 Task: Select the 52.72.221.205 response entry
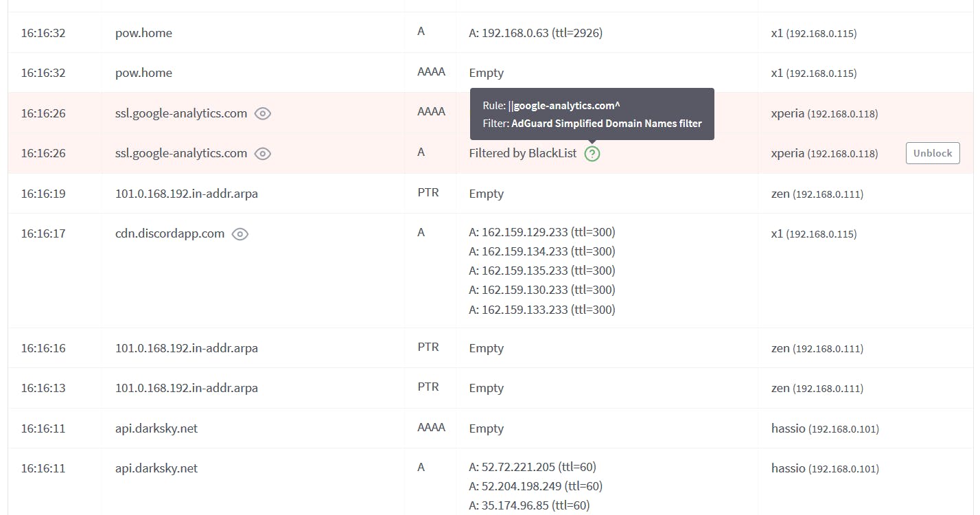tap(533, 467)
